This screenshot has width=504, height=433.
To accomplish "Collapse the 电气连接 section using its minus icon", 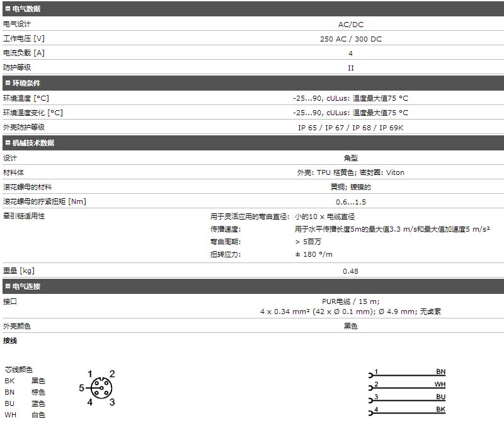I will [7, 286].
